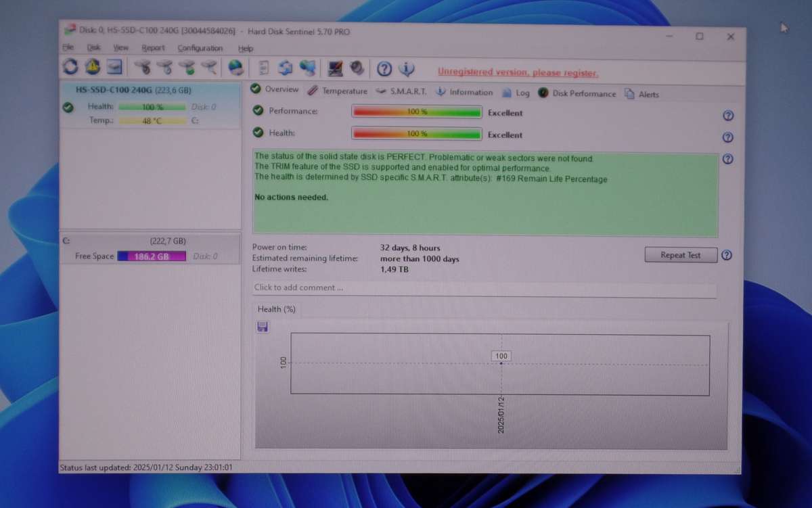The width and height of the screenshot is (812, 508).
Task: Click the Health percentage progress bar
Action: click(418, 133)
